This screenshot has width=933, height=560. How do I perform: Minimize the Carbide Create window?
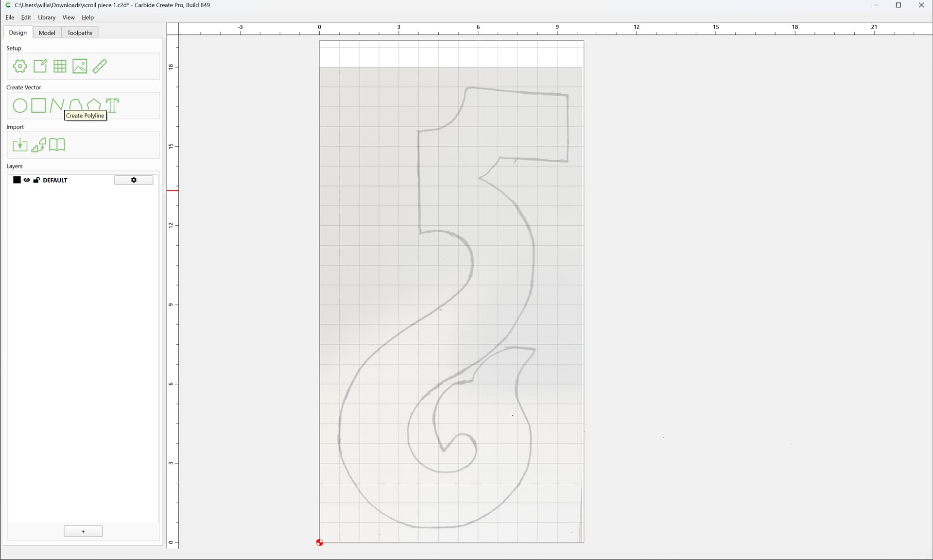point(876,5)
